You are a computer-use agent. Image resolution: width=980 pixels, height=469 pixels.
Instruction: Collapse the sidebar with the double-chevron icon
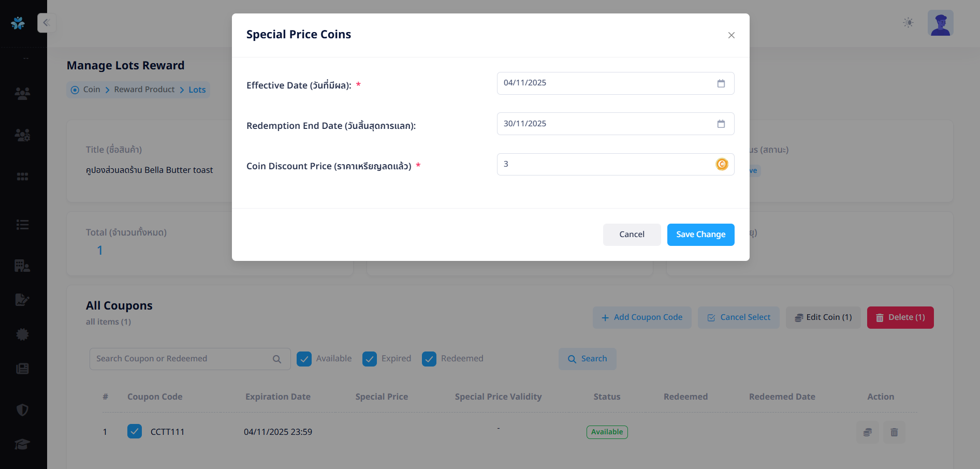(46, 23)
